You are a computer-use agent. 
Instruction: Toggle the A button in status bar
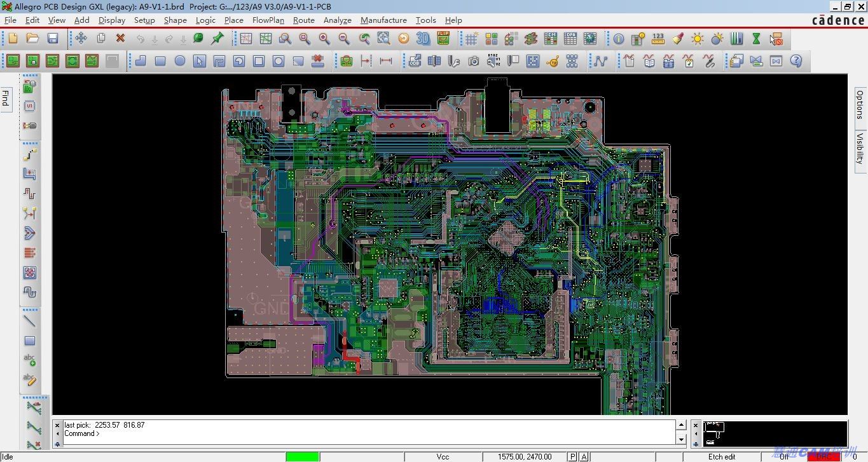(x=584, y=456)
